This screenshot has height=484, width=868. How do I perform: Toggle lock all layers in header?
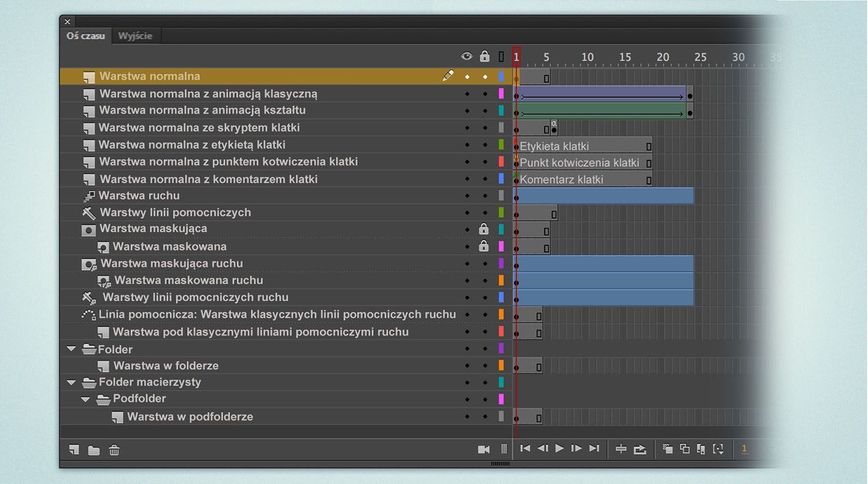click(484, 57)
